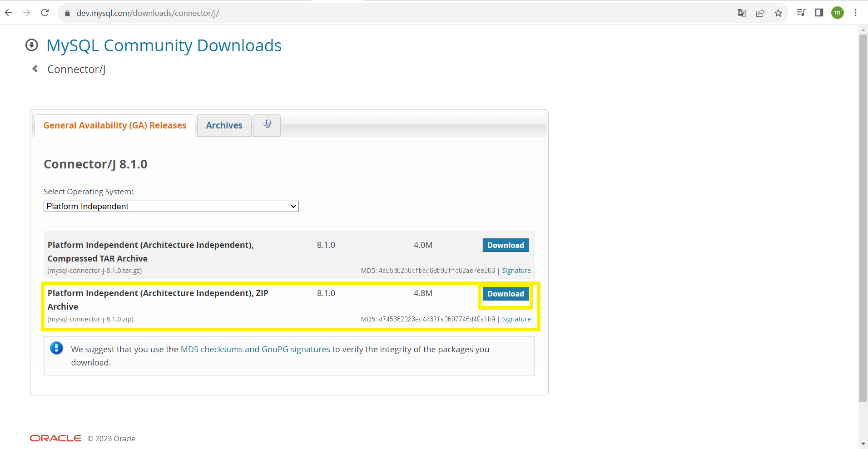Open MD5 checksums and GnuPG signatures link
The height and width of the screenshot is (449, 868).
(255, 349)
